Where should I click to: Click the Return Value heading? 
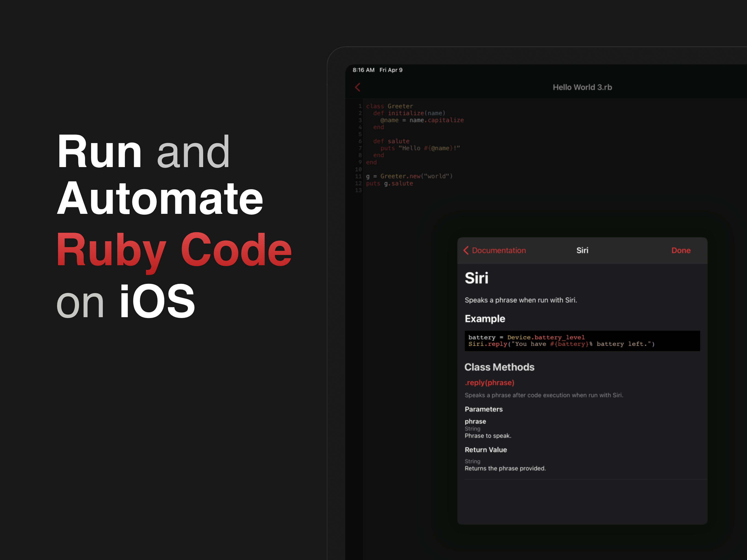486,450
